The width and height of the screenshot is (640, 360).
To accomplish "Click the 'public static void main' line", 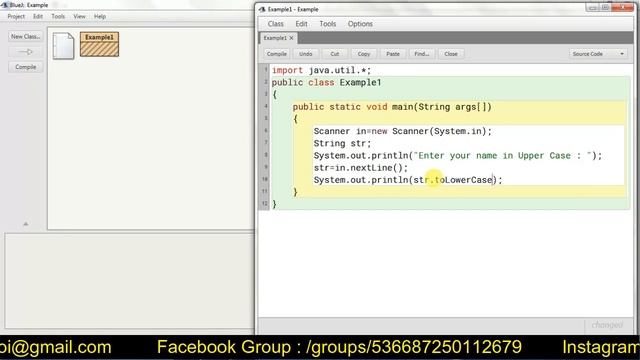I will coord(392,107).
